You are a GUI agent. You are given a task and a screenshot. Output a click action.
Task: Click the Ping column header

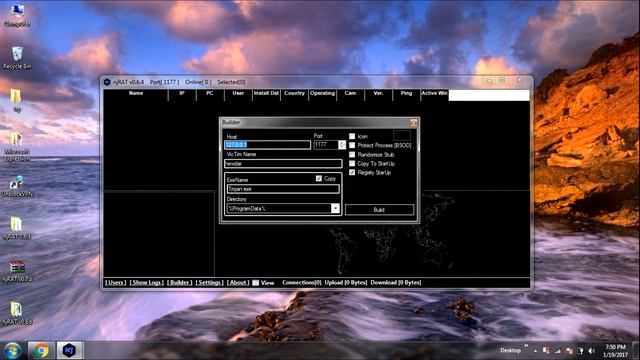coord(407,93)
